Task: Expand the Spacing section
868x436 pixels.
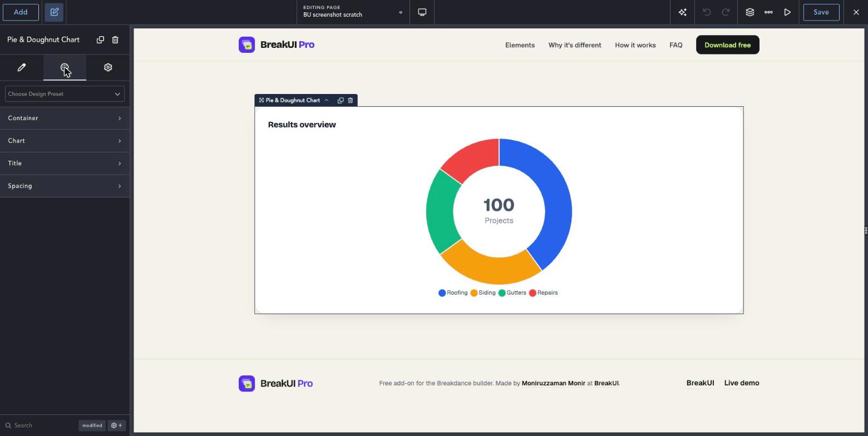Action: click(x=65, y=186)
